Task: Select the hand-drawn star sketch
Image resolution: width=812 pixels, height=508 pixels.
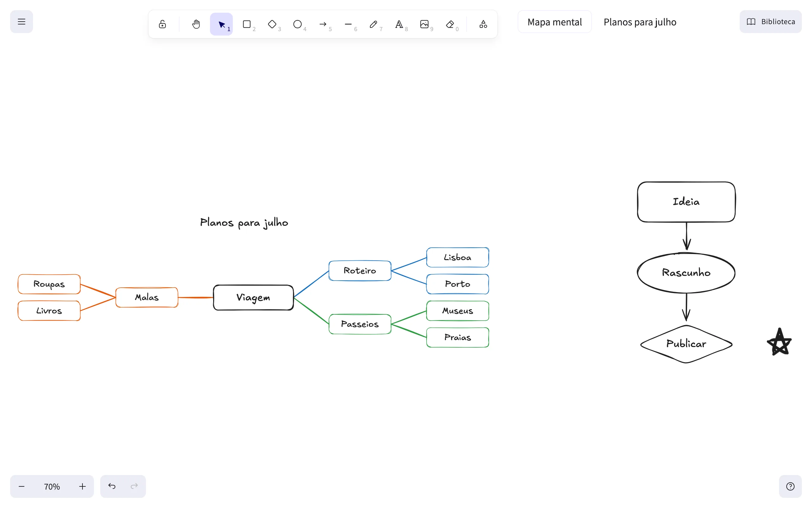Action: tap(779, 342)
